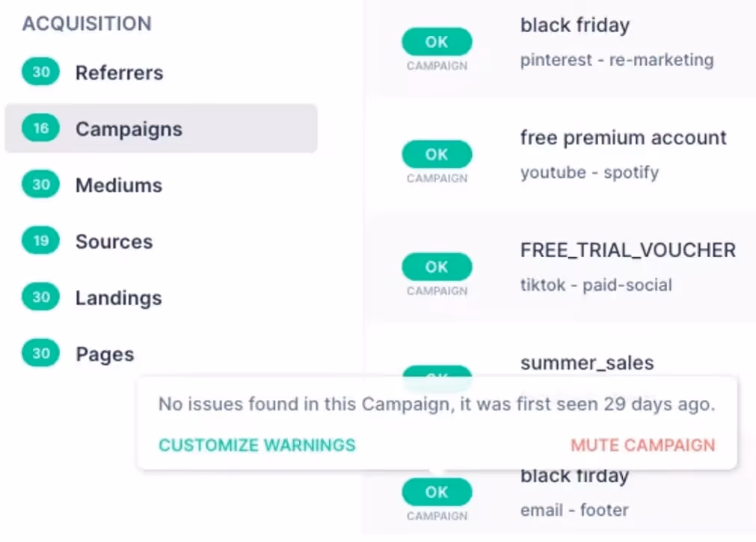Toggle the partially hidden OK badge for summer_sales
Screen dimensions: 756x542
click(437, 374)
